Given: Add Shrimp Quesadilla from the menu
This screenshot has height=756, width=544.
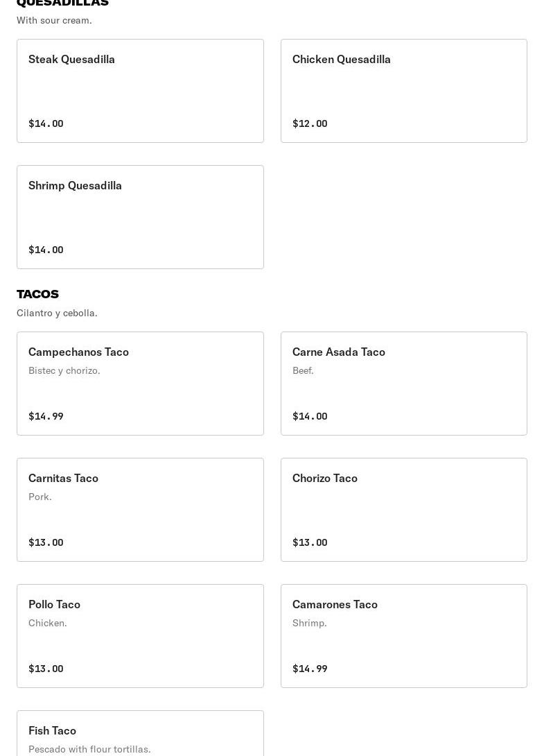Looking at the screenshot, I should (x=140, y=217).
